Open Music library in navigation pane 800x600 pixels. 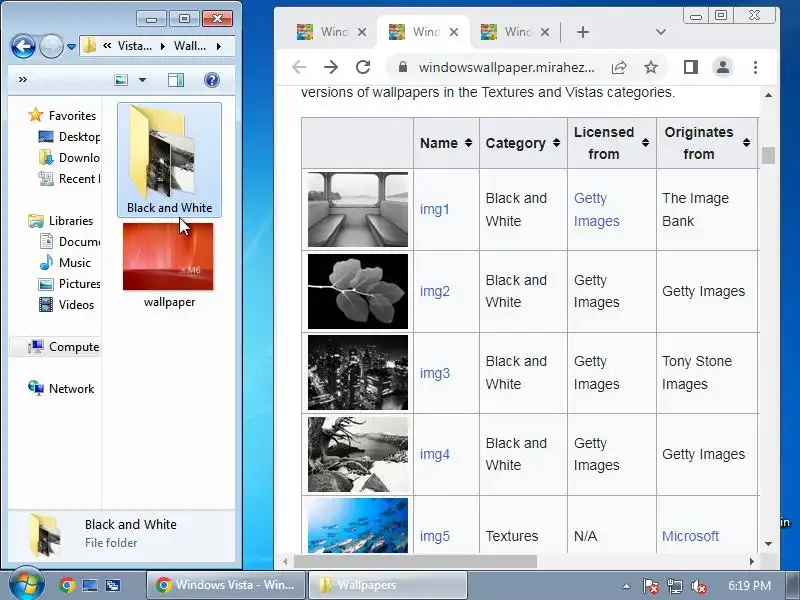[65, 263]
